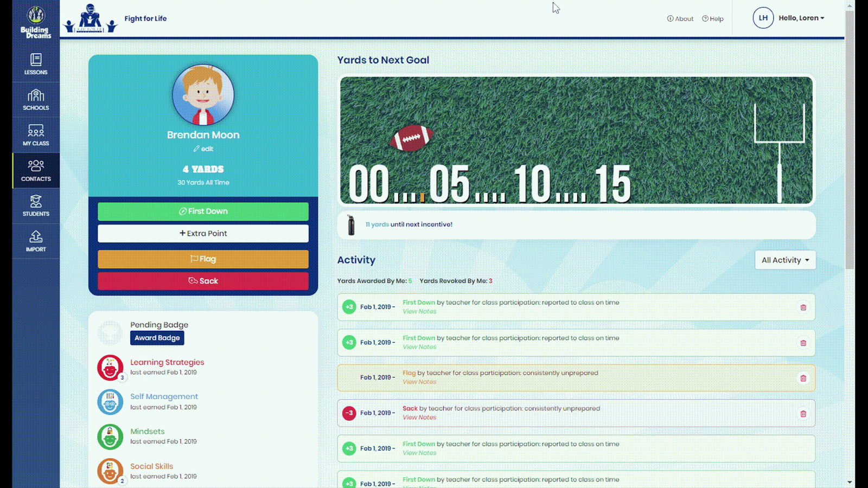Click the water bottle incentive icon
The width and height of the screenshot is (868, 488).
(351, 225)
